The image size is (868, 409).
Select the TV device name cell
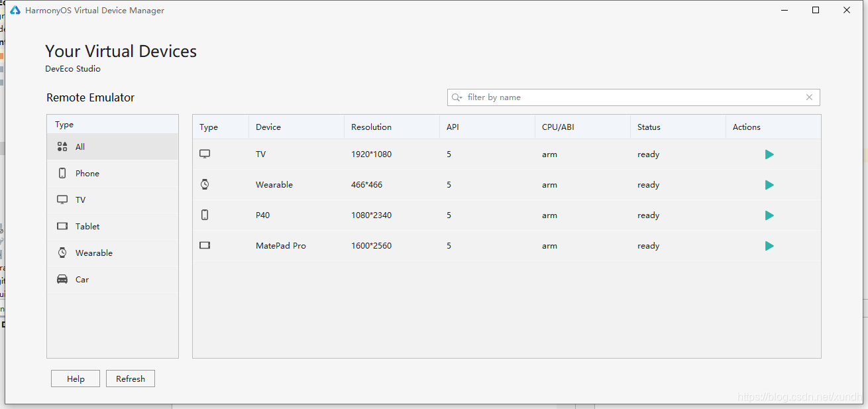pyautogui.click(x=260, y=154)
